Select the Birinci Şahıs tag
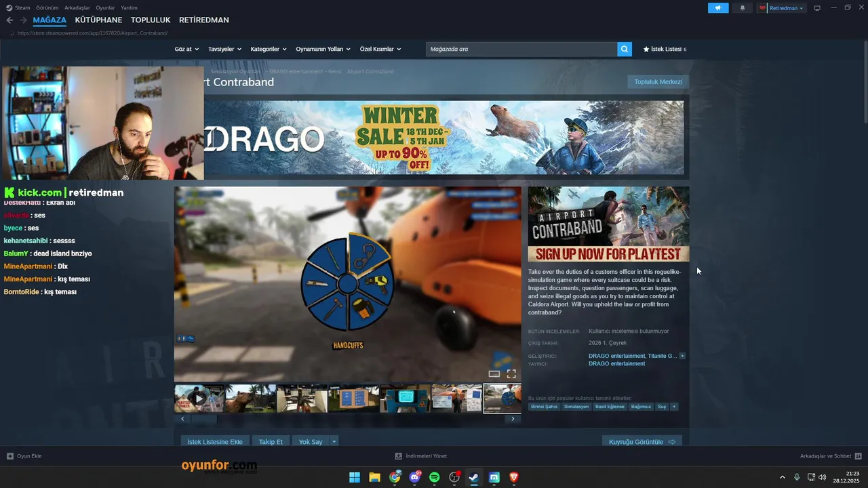Screen dimensions: 868x488 pyautogui.click(x=544, y=407)
